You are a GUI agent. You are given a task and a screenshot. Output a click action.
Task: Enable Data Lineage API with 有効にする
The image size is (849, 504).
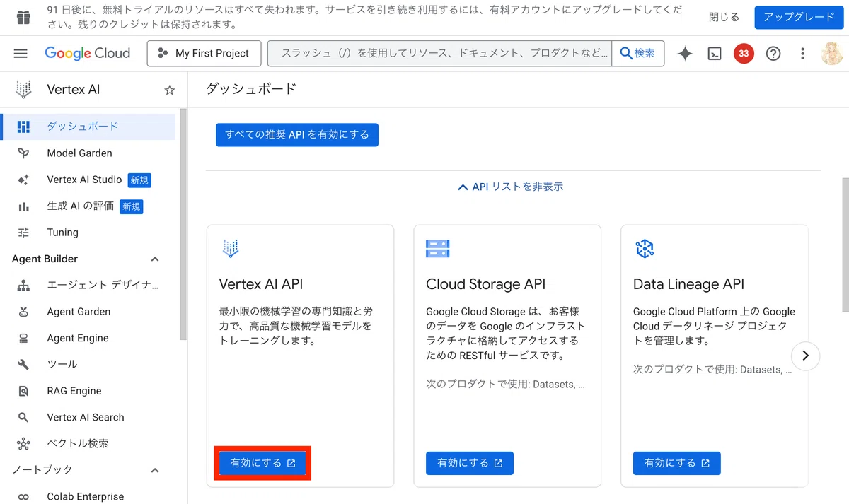click(677, 463)
